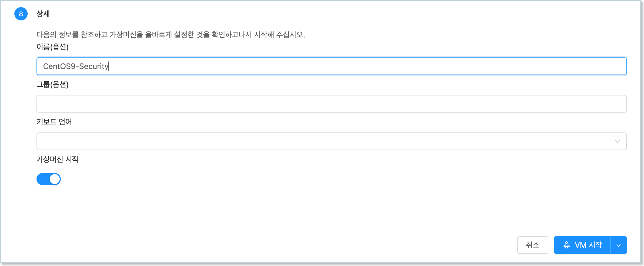Click the divider between VM 시작 and its arrow
644x266 pixels.
[x=611, y=245]
